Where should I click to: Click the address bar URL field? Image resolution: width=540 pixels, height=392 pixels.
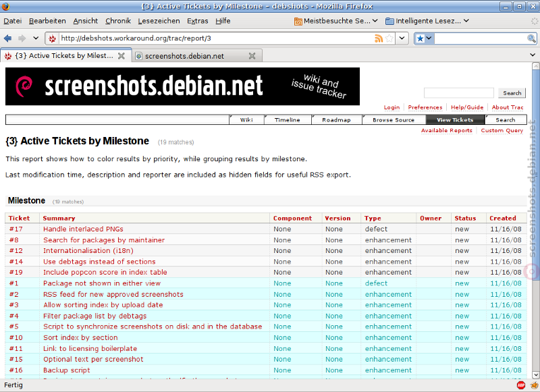216,38
